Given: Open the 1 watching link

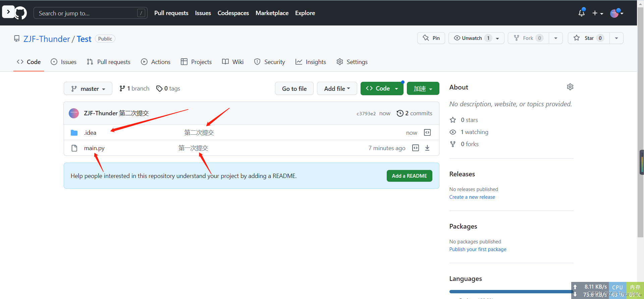Looking at the screenshot, I should (x=469, y=132).
